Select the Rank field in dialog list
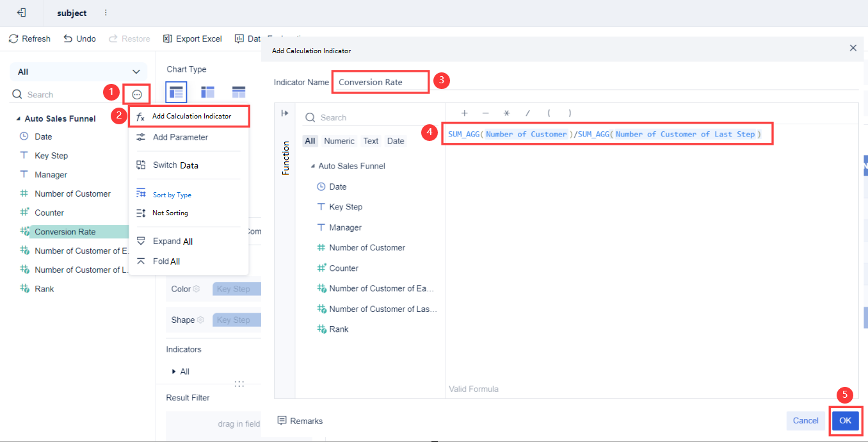The width and height of the screenshot is (868, 442). [339, 329]
